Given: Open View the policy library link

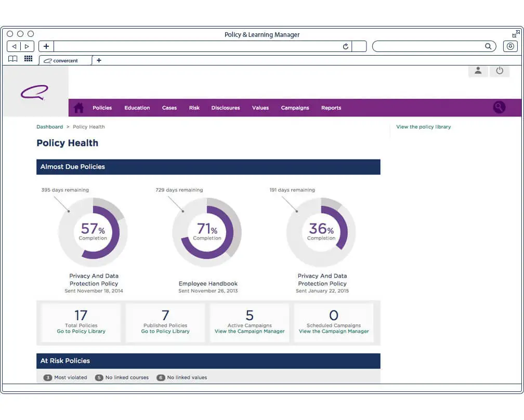Looking at the screenshot, I should [423, 127].
